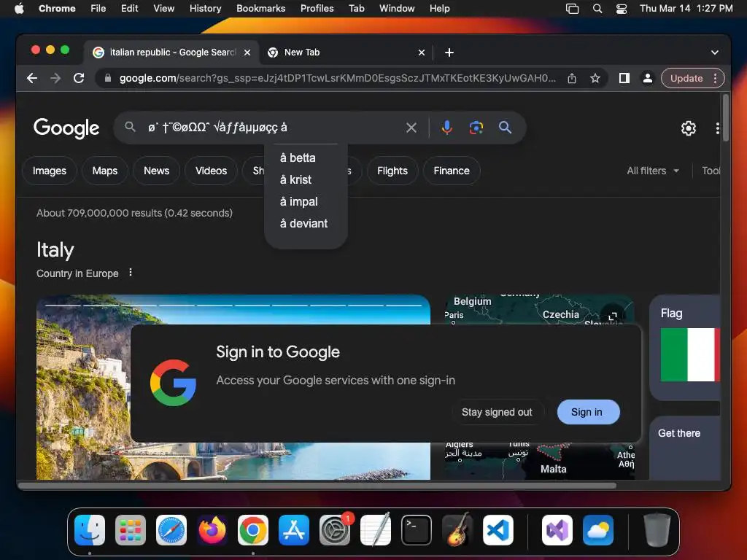
Task: Choose the 'å deviant' suggestion
Action: pos(306,223)
